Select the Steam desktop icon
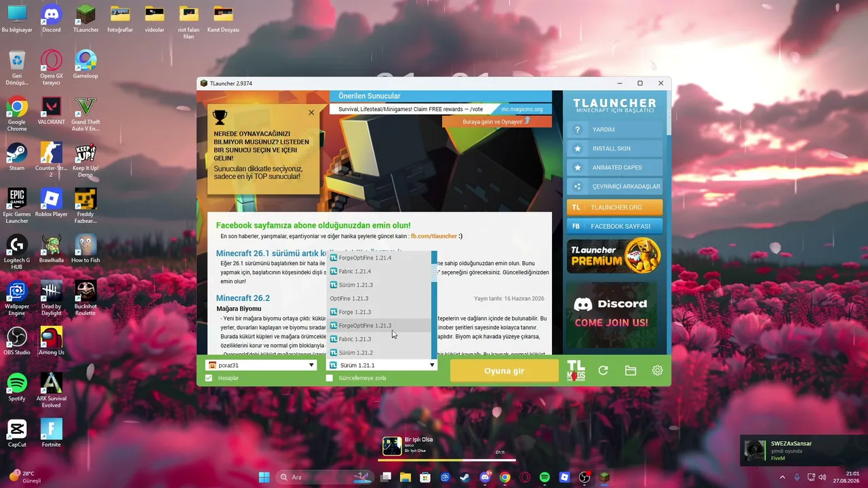868x488 pixels. (x=17, y=157)
